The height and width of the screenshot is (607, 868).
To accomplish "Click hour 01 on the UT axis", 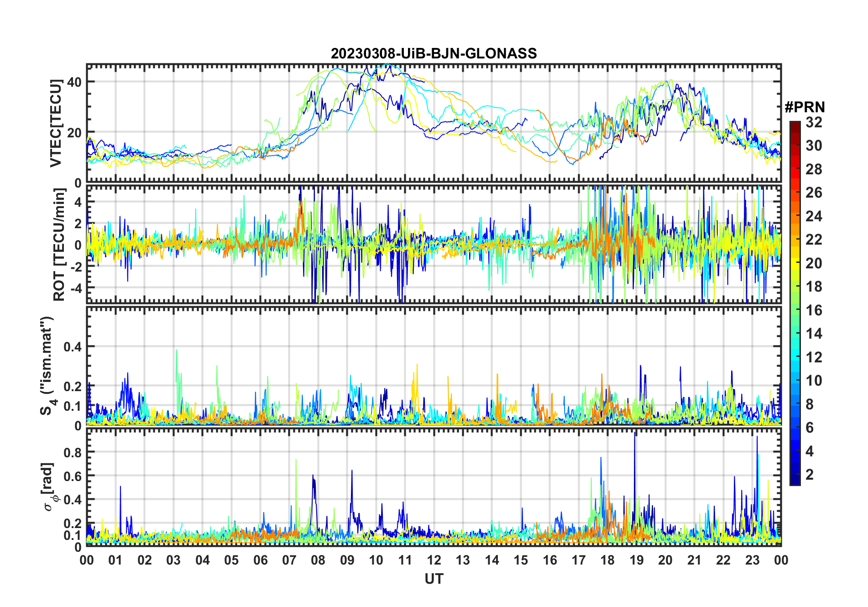I will [115, 560].
